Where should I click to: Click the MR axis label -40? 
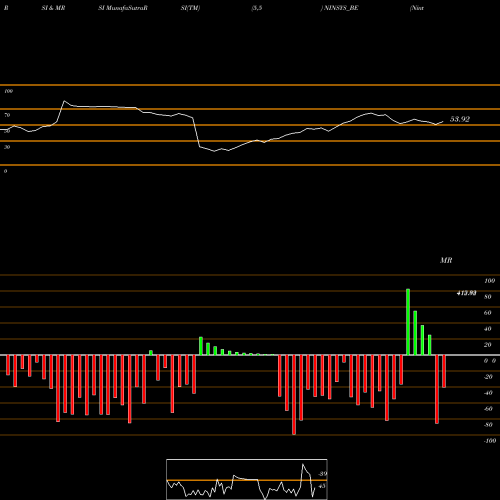488,393
